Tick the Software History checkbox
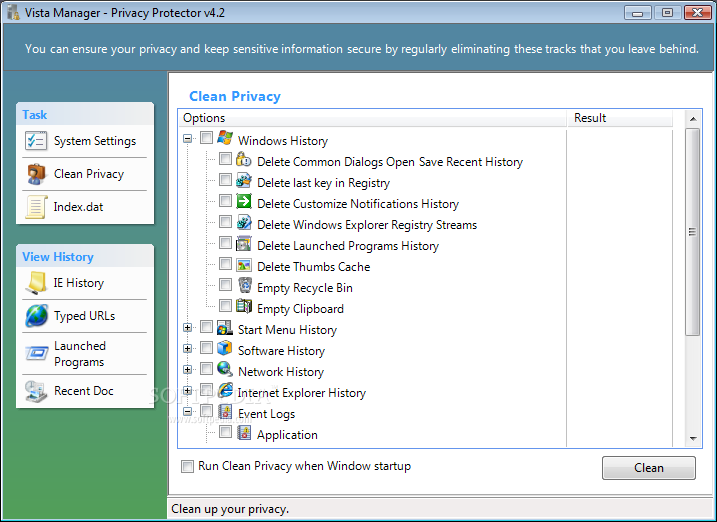 click(207, 348)
